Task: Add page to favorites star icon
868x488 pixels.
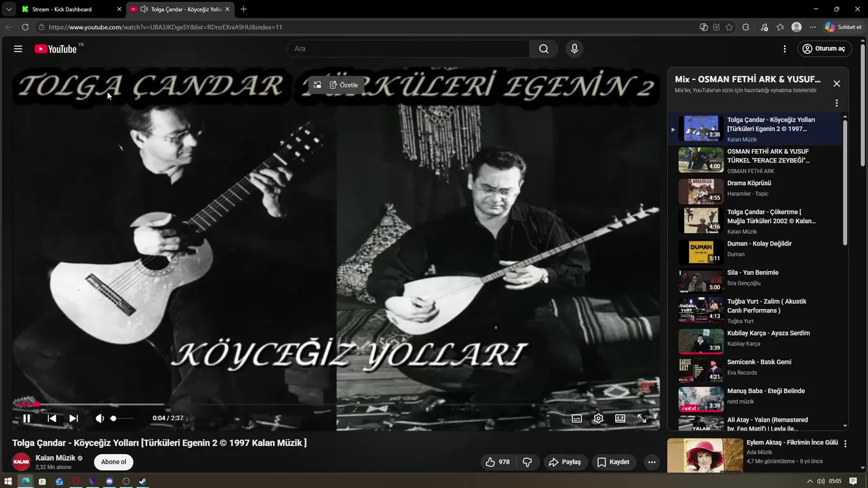Action: pyautogui.click(x=729, y=27)
